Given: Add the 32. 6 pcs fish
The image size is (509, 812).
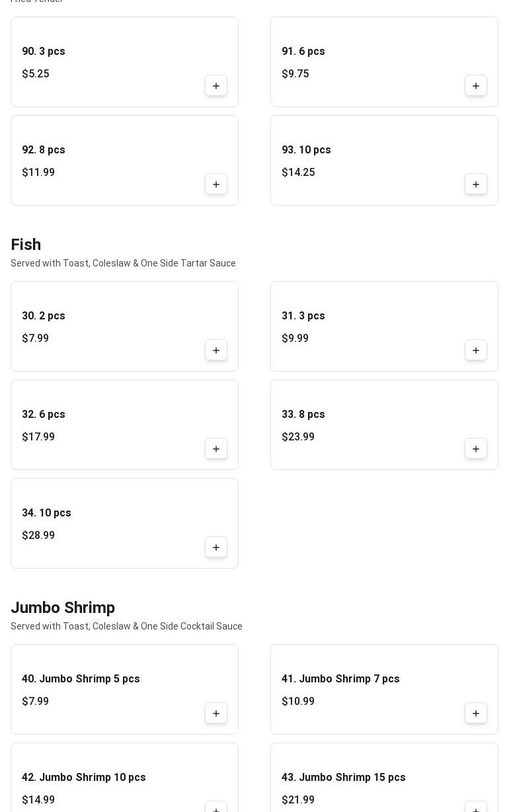Looking at the screenshot, I should [x=216, y=449].
